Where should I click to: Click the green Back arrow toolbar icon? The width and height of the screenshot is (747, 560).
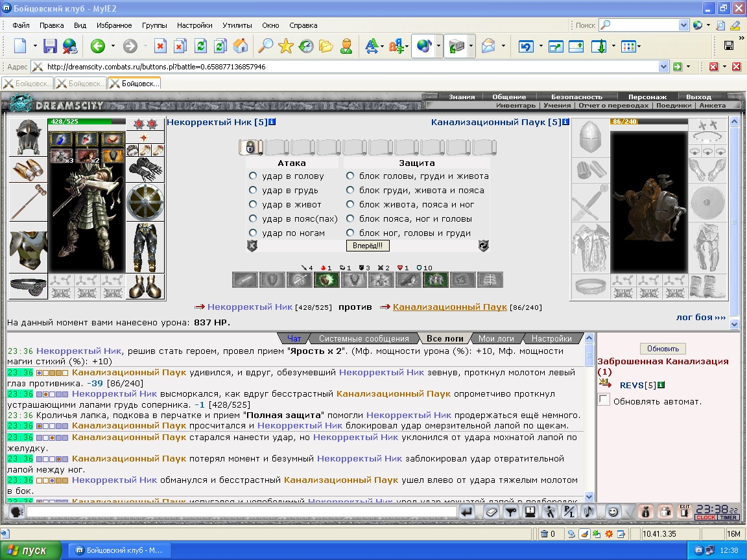click(98, 46)
